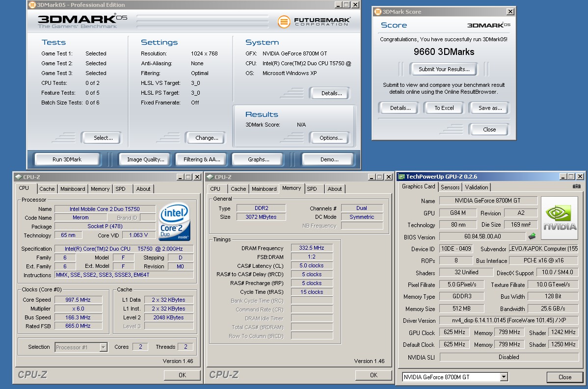This screenshot has width=588, height=389.
Task: Click Close button in GPU-Z
Action: coord(565,377)
